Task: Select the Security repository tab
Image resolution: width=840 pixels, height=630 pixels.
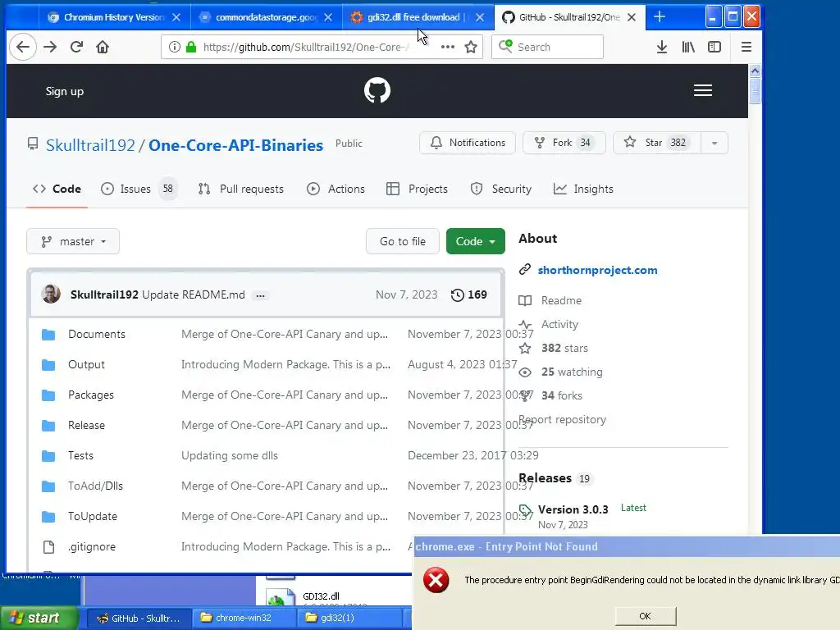Action: pyautogui.click(x=501, y=189)
